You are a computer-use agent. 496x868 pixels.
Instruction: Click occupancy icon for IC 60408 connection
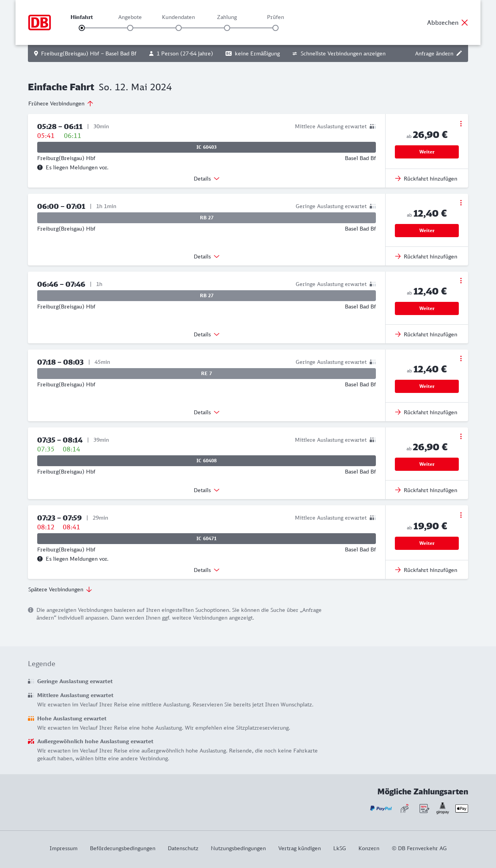373,440
